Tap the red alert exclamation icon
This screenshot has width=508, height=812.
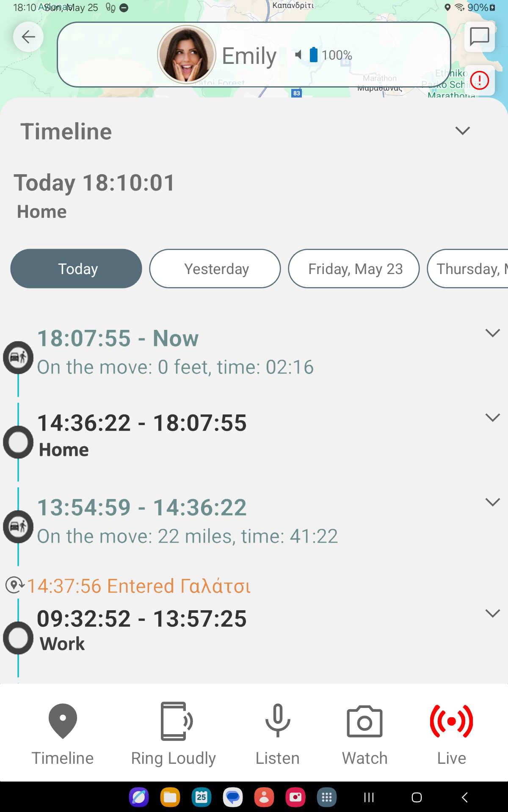pyautogui.click(x=479, y=80)
